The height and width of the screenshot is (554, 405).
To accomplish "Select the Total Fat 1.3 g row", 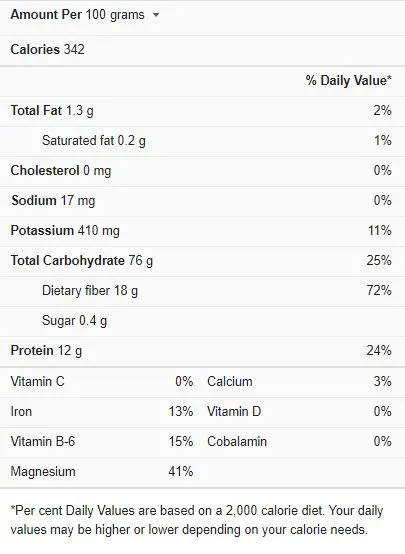I will 202,111.
